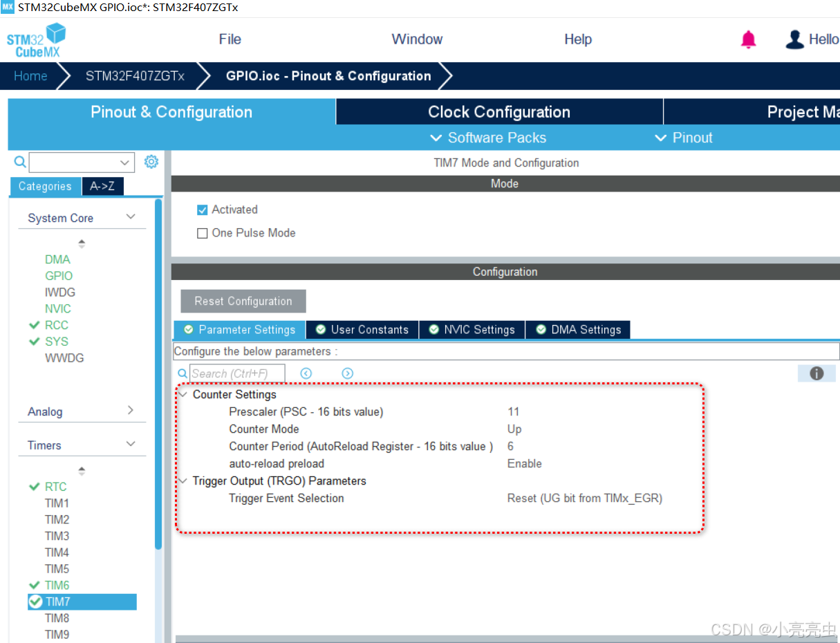Screen dimensions: 840x643
Task: Collapse the Timers category
Action: point(131,445)
